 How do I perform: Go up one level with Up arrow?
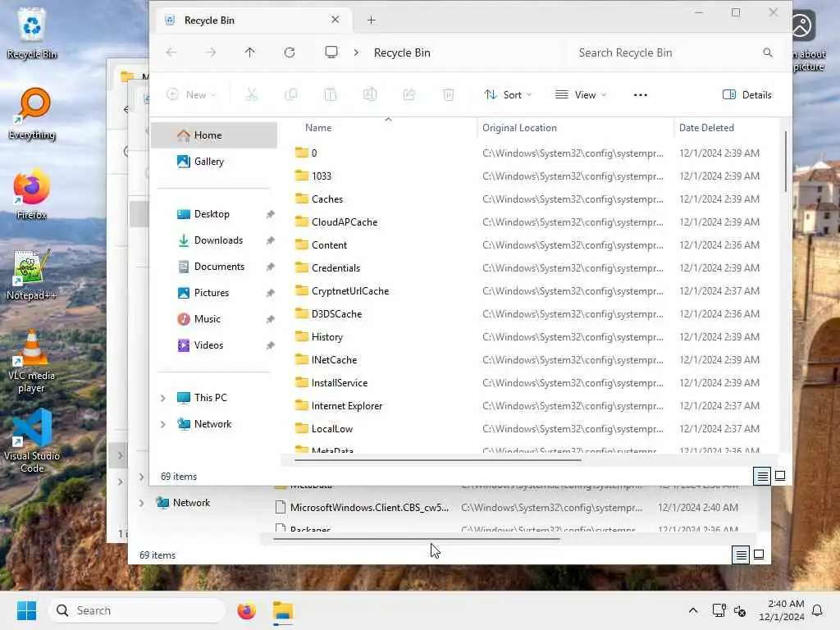(x=249, y=52)
